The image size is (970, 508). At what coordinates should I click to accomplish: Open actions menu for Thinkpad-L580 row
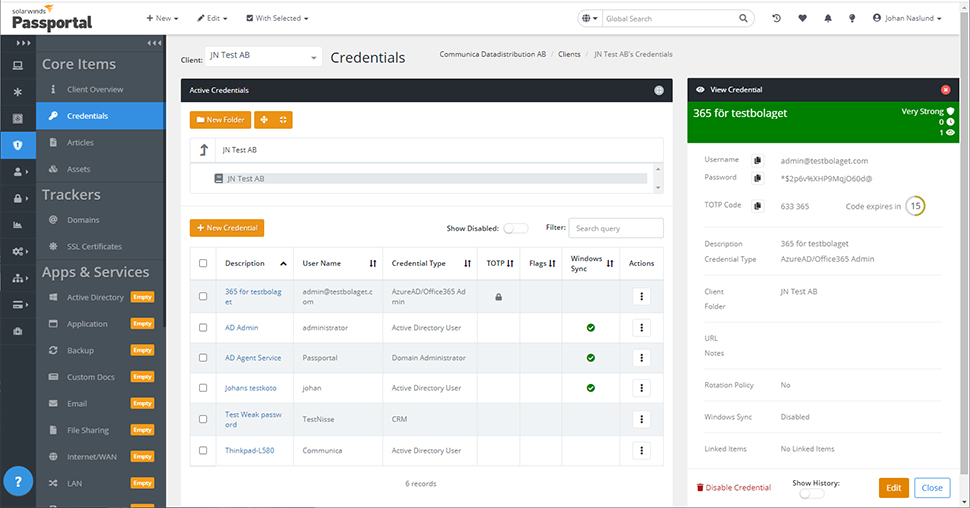(642, 450)
